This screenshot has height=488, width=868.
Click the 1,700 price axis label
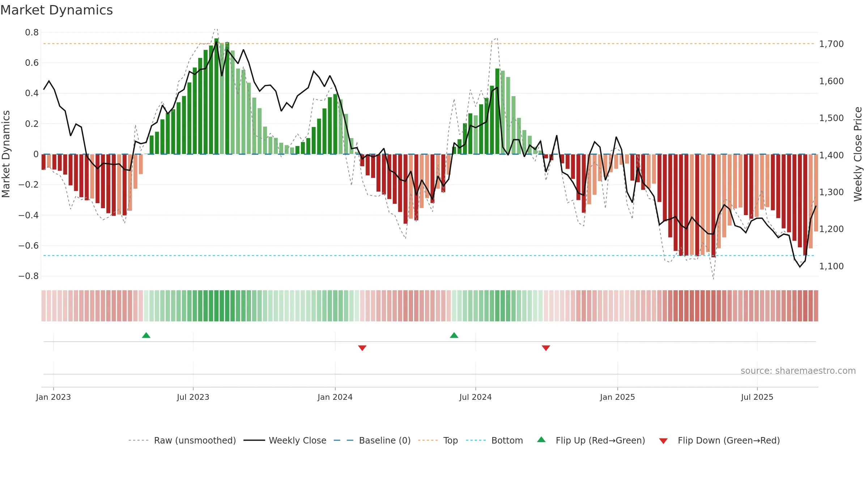coord(831,44)
